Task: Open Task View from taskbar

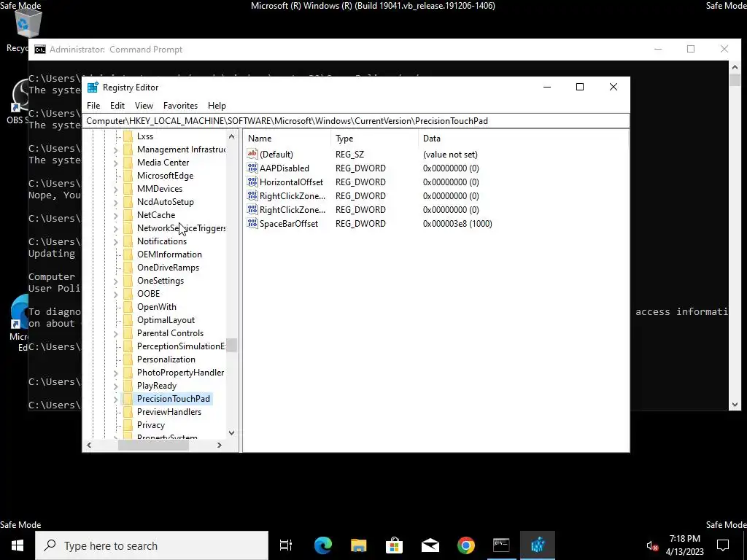Action: point(286,545)
